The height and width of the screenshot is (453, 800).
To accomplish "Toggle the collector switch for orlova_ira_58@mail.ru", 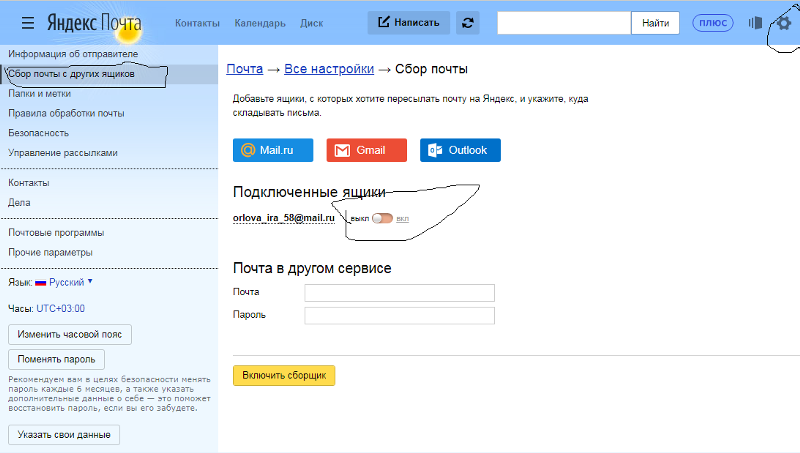I will pos(382,218).
